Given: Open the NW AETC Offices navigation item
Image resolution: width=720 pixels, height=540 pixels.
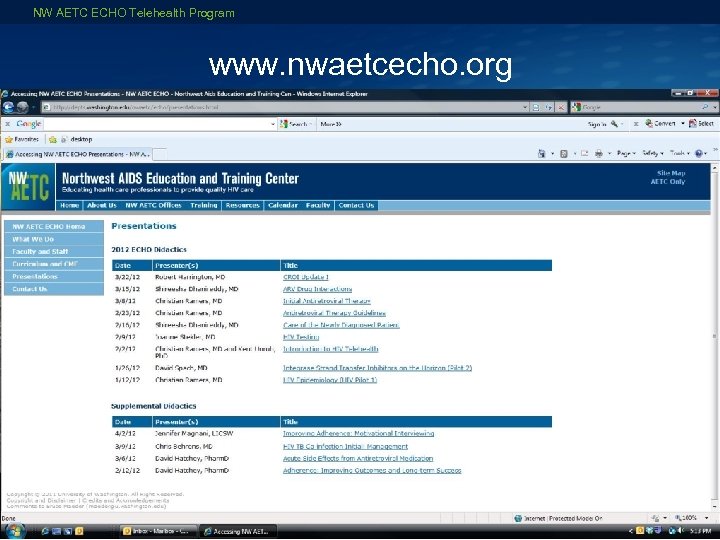Looking at the screenshot, I should [x=153, y=205].
